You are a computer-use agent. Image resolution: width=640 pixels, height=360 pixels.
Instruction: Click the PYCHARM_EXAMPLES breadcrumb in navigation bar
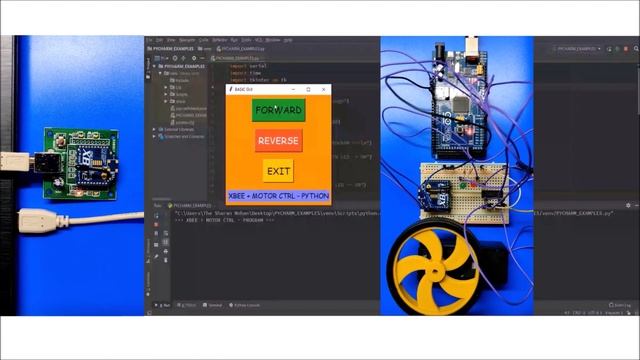171,49
